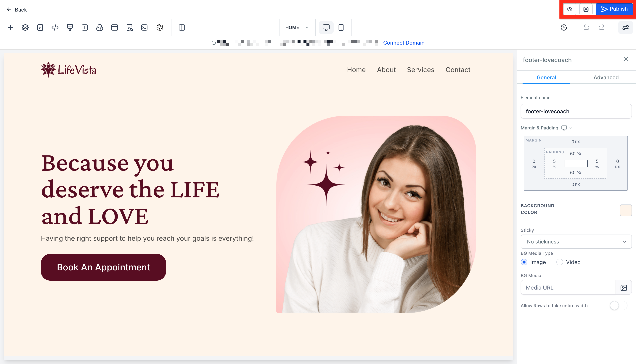Select the code embed </> icon
The height and width of the screenshot is (364, 636).
click(55, 27)
